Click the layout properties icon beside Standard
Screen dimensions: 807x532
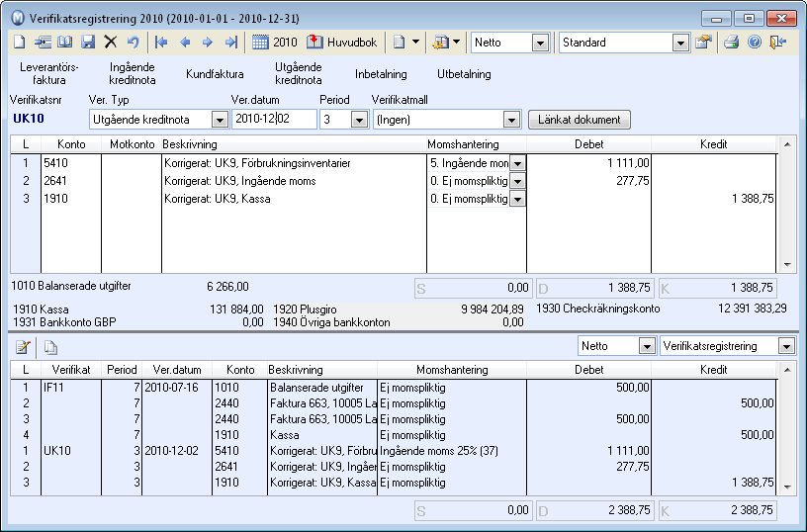[703, 43]
